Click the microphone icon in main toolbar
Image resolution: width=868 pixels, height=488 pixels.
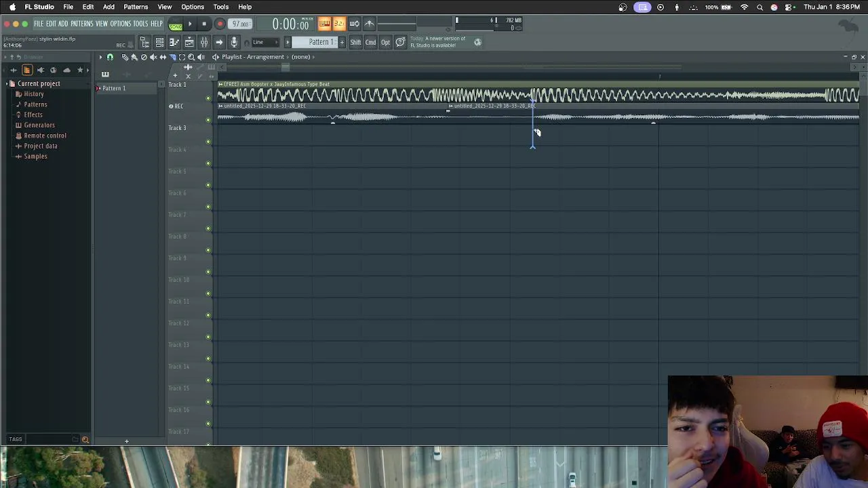pos(234,42)
